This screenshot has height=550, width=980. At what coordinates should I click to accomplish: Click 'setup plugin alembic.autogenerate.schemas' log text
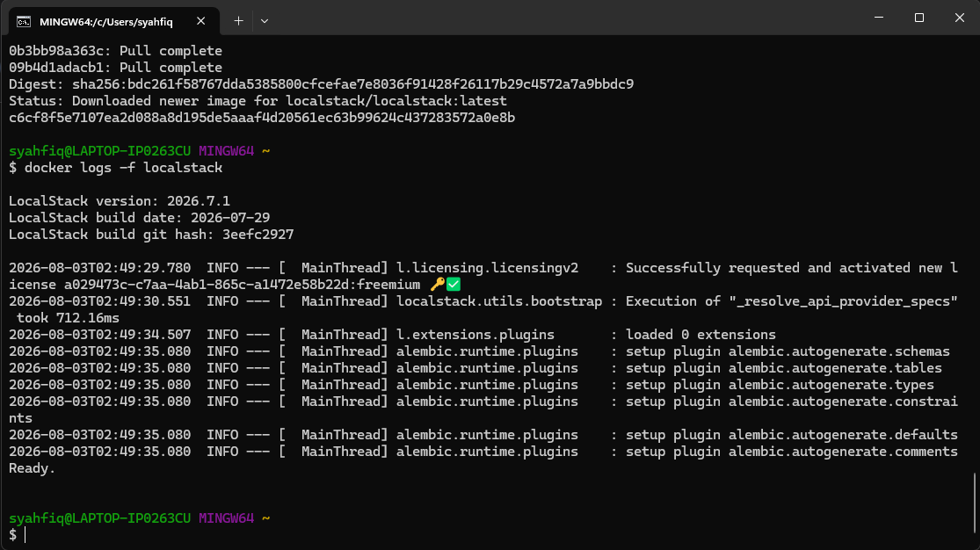pyautogui.click(x=788, y=351)
